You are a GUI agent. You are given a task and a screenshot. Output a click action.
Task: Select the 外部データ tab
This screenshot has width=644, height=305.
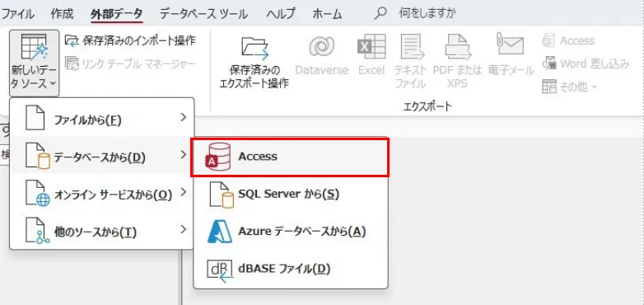[117, 14]
